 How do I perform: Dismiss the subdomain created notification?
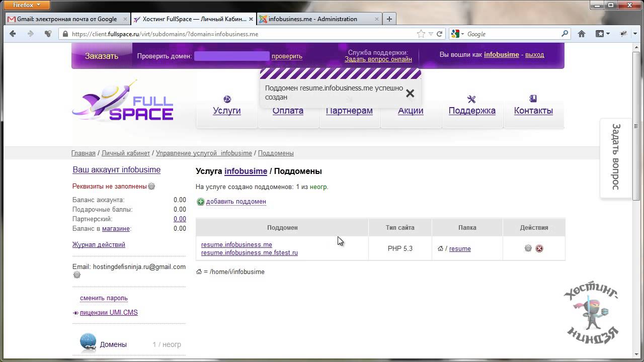(410, 93)
